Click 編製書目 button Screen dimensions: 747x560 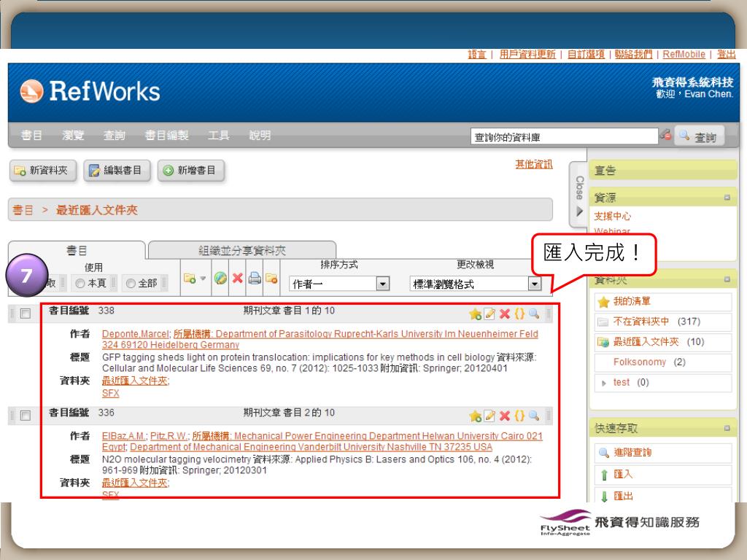pos(117,171)
